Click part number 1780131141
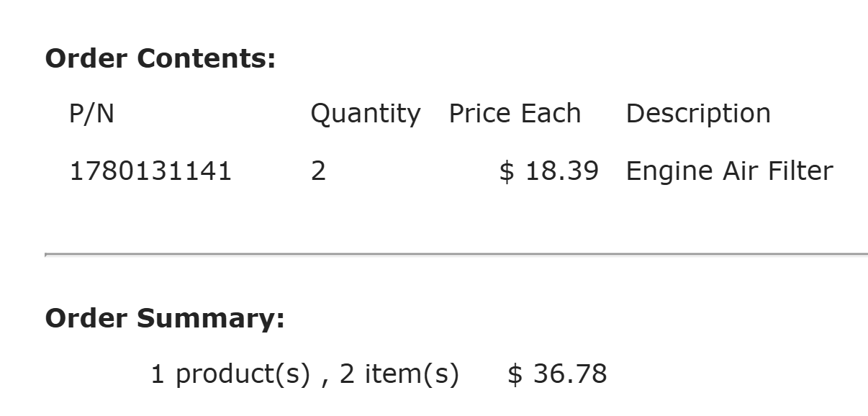This screenshot has width=868, height=416. [x=150, y=171]
